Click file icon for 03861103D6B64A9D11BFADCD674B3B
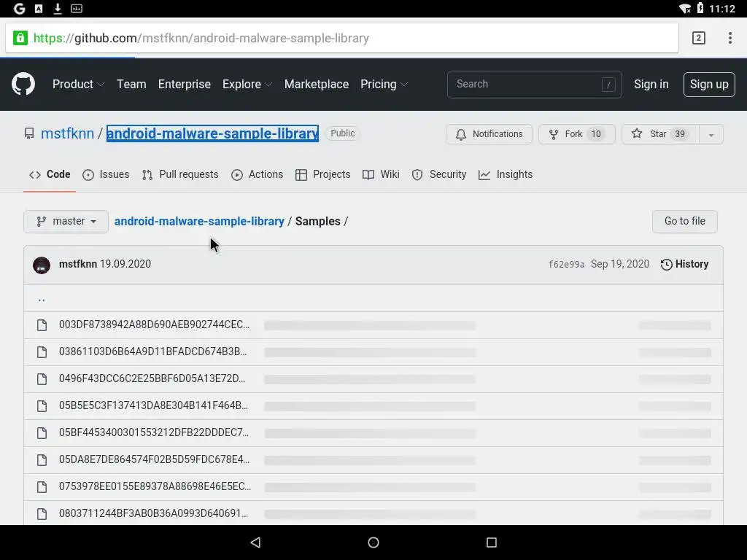This screenshot has height=560, width=747. 42,352
